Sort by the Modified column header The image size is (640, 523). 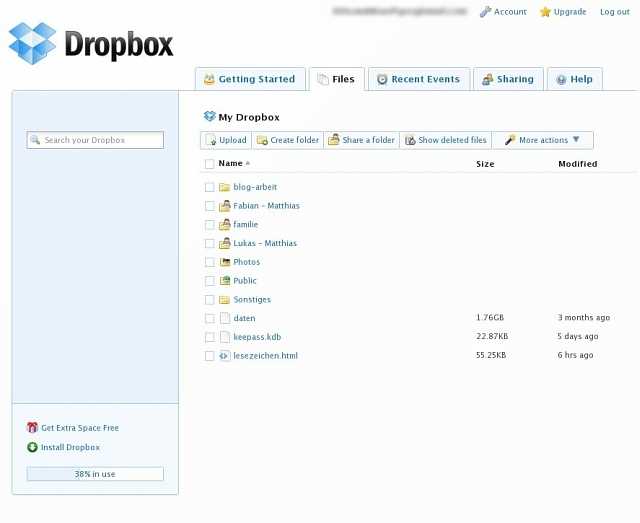[x=578, y=164]
